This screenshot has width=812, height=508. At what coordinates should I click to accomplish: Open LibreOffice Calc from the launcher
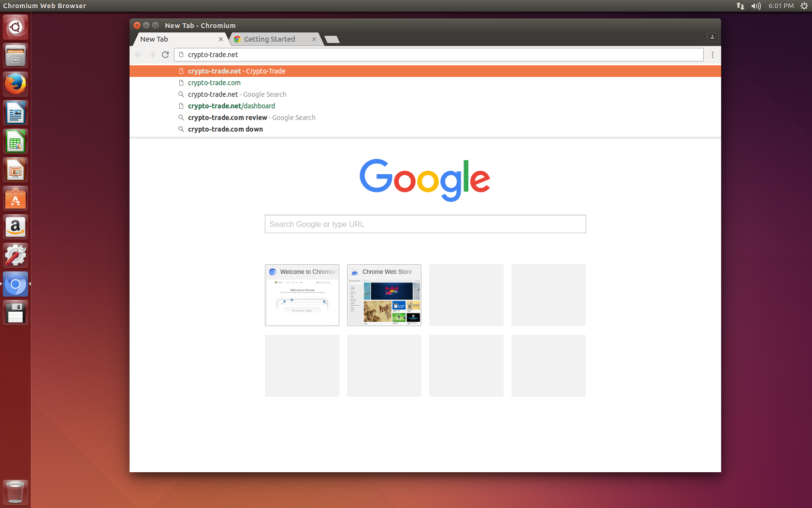15,141
